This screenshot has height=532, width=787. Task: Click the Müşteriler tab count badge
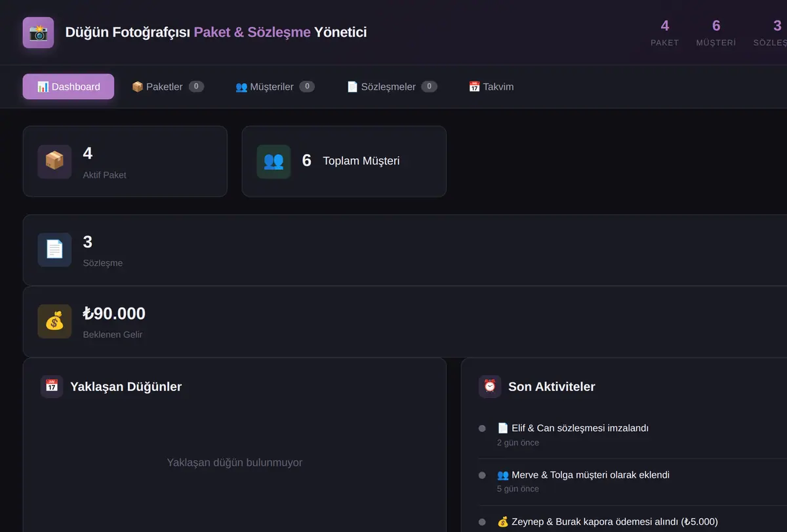coord(307,87)
